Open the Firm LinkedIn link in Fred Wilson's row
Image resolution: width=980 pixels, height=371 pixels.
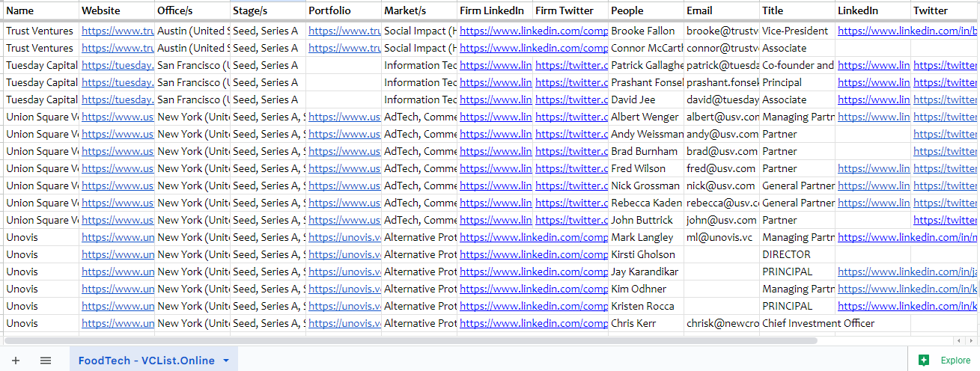coord(496,168)
